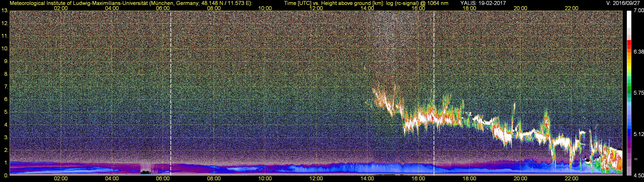Select the 12 km height axis label
The height and width of the screenshot is (182, 644).
click(5, 23)
